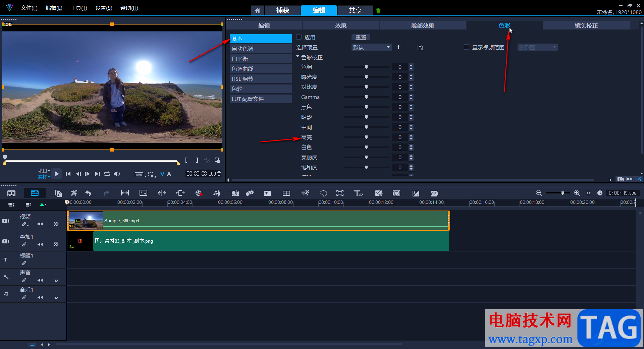Mute the 叠加1 track audio
Image resolution: width=644 pixels, height=349 pixels.
click(x=40, y=244)
